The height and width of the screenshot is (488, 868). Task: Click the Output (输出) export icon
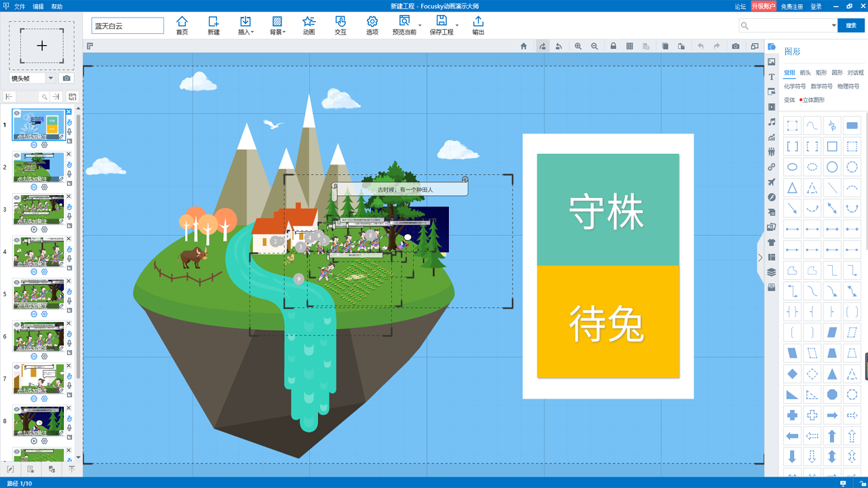pyautogui.click(x=478, y=26)
